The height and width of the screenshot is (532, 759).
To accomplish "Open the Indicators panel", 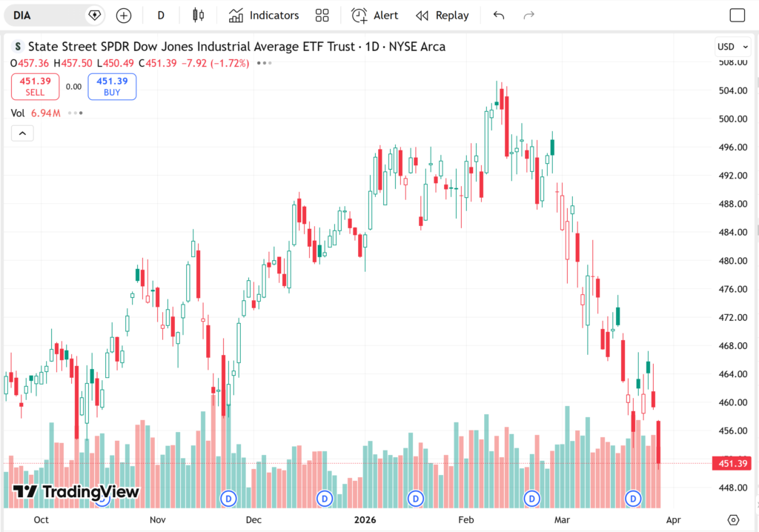I will 264,16.
